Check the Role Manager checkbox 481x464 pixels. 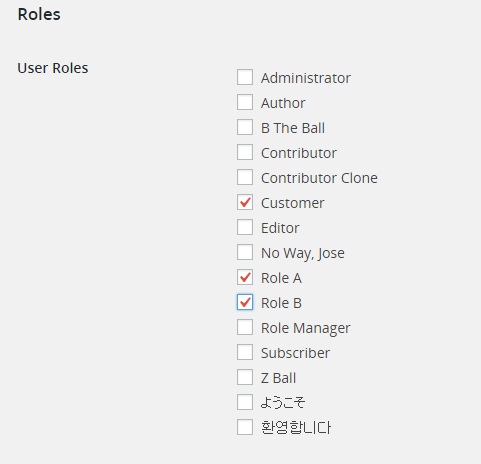click(x=245, y=327)
